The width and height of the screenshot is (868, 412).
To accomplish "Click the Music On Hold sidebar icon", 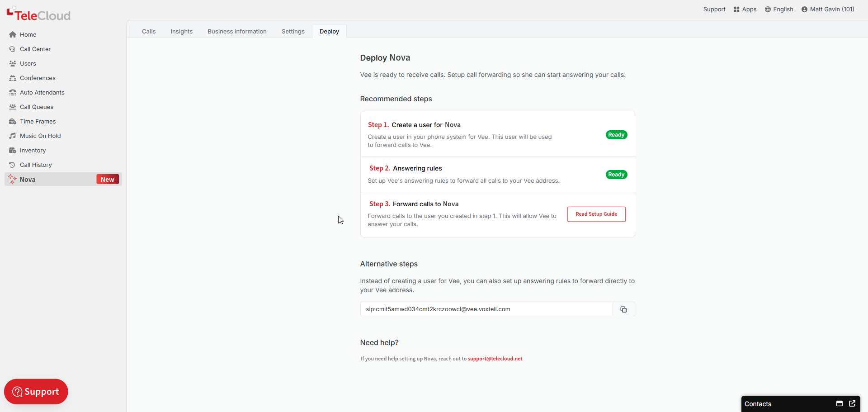I will coord(12,136).
